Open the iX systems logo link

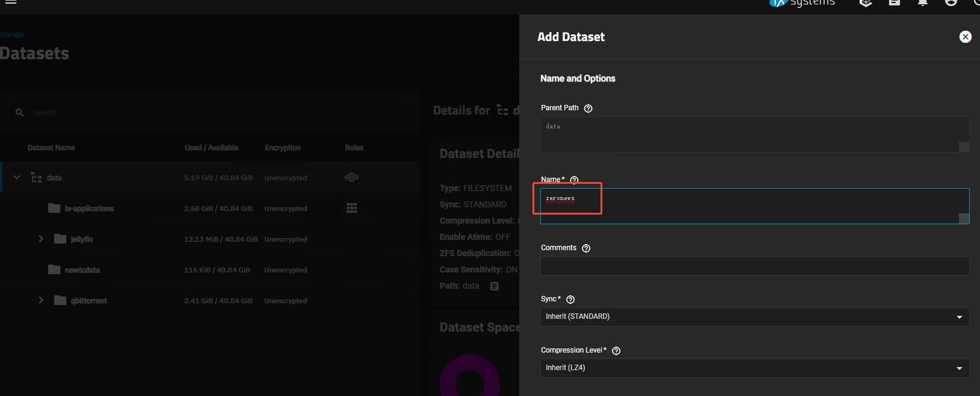(802, 2)
